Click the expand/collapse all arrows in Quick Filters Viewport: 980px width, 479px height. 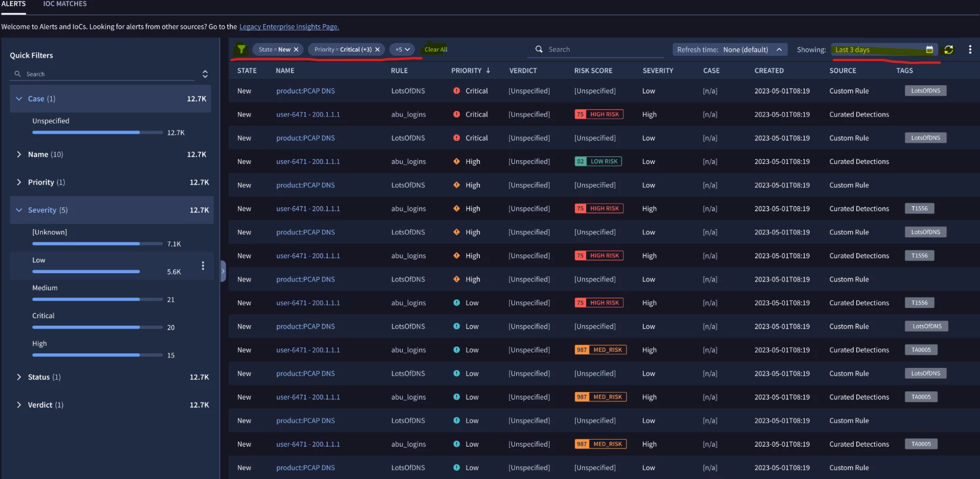(205, 74)
